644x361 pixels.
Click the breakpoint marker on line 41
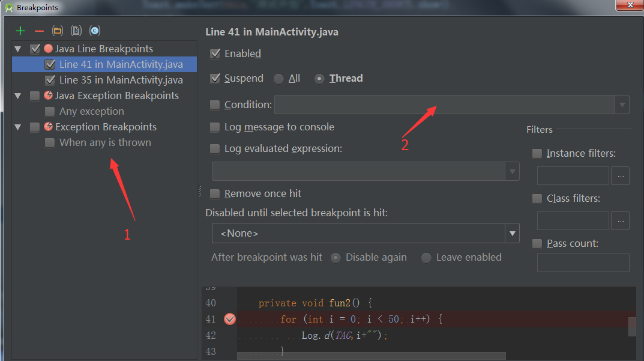click(230, 319)
